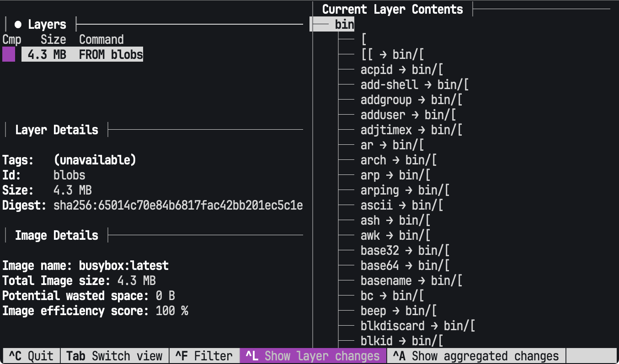Click the Layer Details panel header
The width and height of the screenshot is (619, 364).
pyautogui.click(x=57, y=130)
